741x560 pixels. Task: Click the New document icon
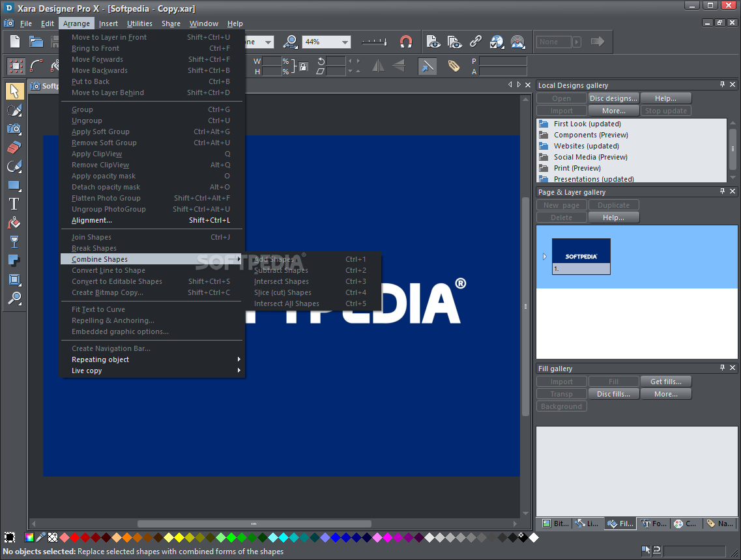[x=15, y=42]
